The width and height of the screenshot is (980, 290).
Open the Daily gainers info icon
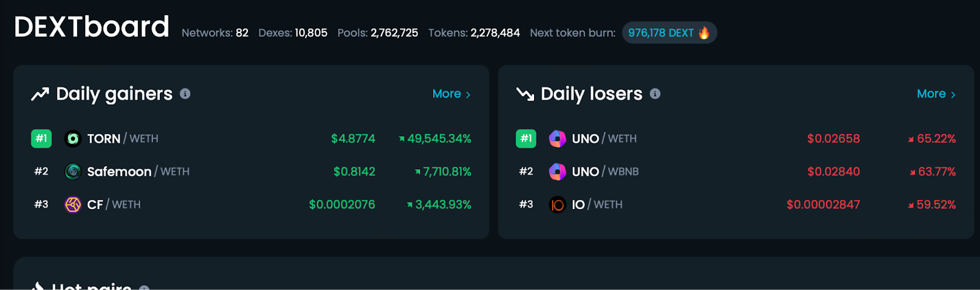point(185,94)
